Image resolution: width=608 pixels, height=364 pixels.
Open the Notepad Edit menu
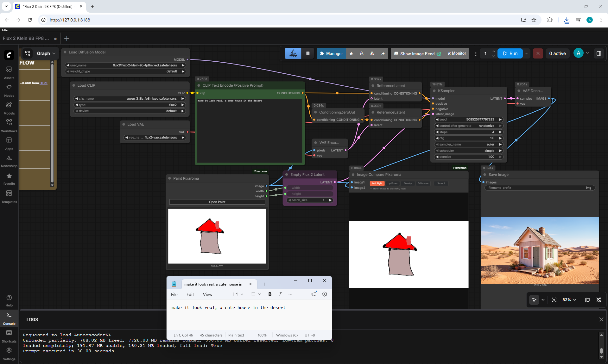click(190, 294)
